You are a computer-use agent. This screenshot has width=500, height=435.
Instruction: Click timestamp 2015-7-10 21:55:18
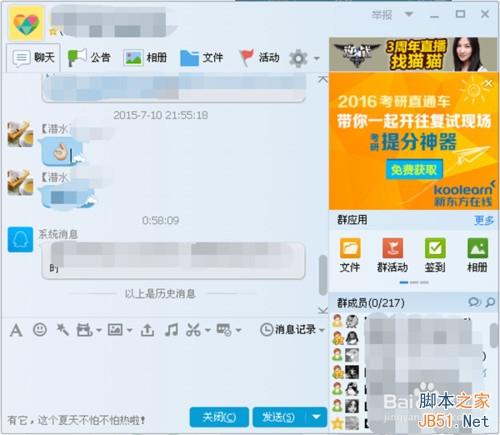pos(160,115)
